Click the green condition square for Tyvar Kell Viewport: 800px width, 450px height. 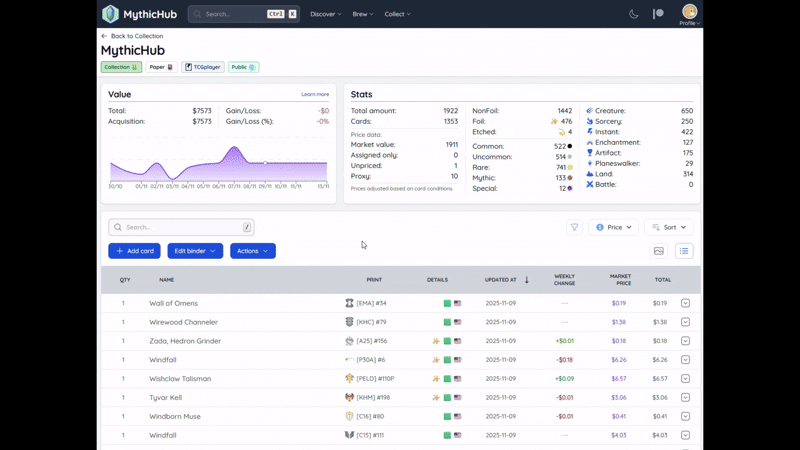[447, 398]
